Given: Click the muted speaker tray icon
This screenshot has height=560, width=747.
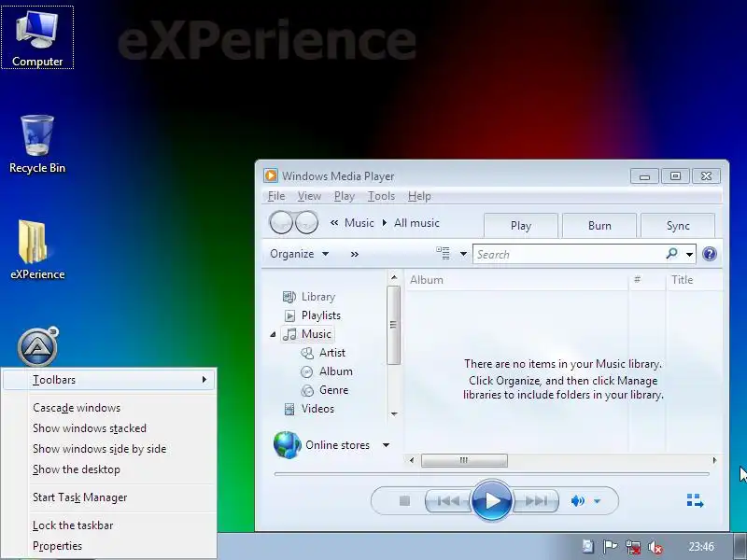Looking at the screenshot, I should tap(655, 547).
